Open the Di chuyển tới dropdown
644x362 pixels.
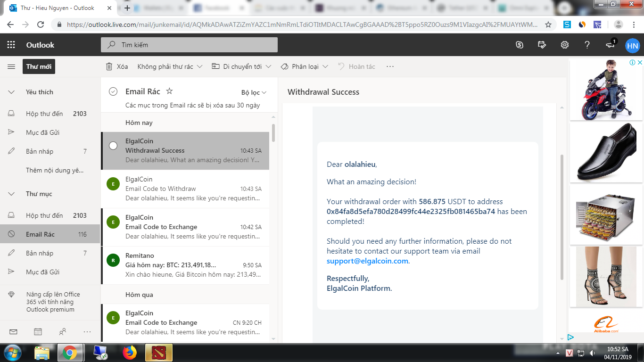point(241,66)
